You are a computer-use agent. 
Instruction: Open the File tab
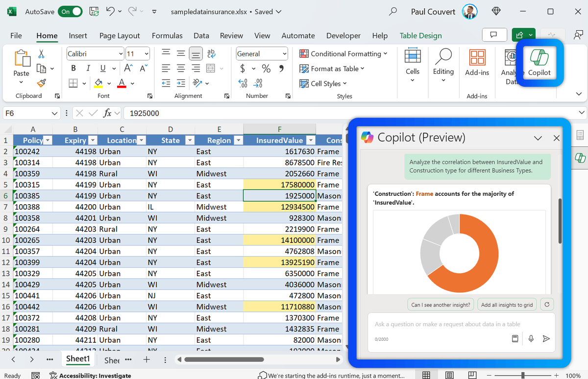coord(16,35)
